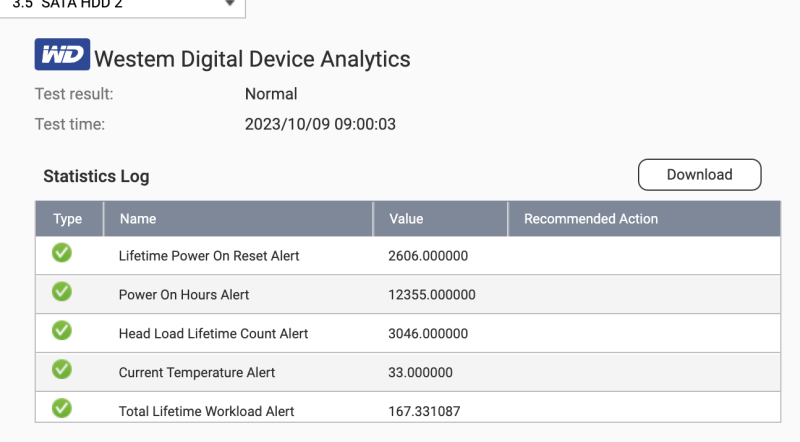This screenshot has height=442, width=800.
Task: Click green check for Lifetime Power On Reset Alert
Action: pyautogui.click(x=62, y=253)
